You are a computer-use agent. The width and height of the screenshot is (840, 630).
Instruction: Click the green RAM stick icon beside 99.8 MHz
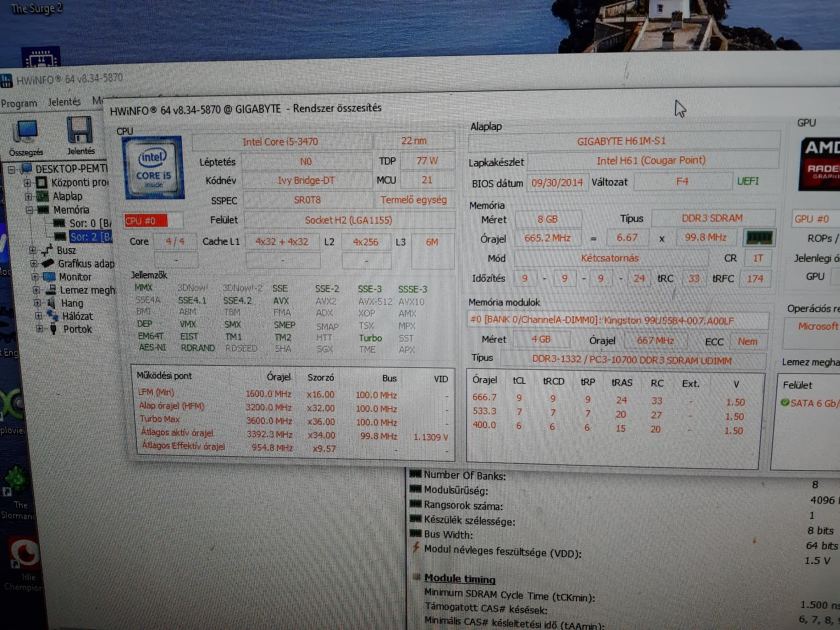coord(760,238)
